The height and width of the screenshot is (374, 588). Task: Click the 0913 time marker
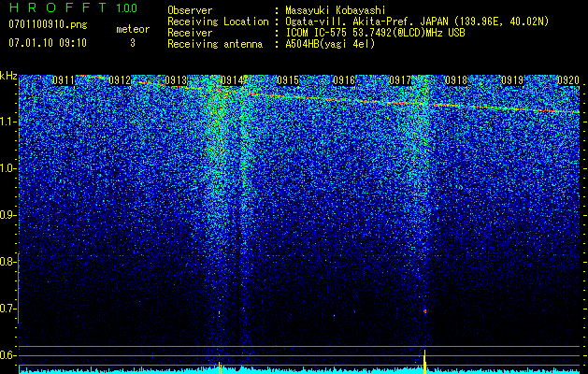click(176, 80)
